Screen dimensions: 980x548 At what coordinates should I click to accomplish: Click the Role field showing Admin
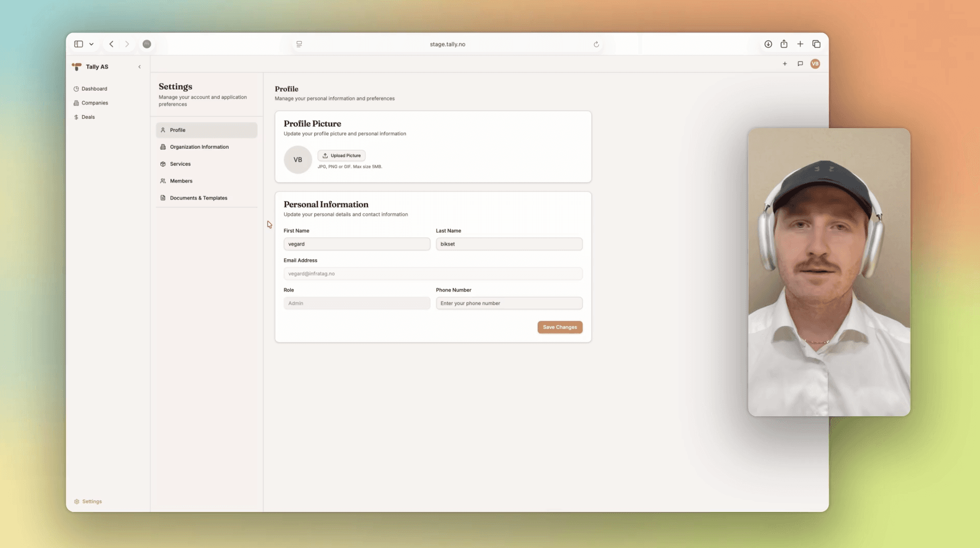coord(357,303)
